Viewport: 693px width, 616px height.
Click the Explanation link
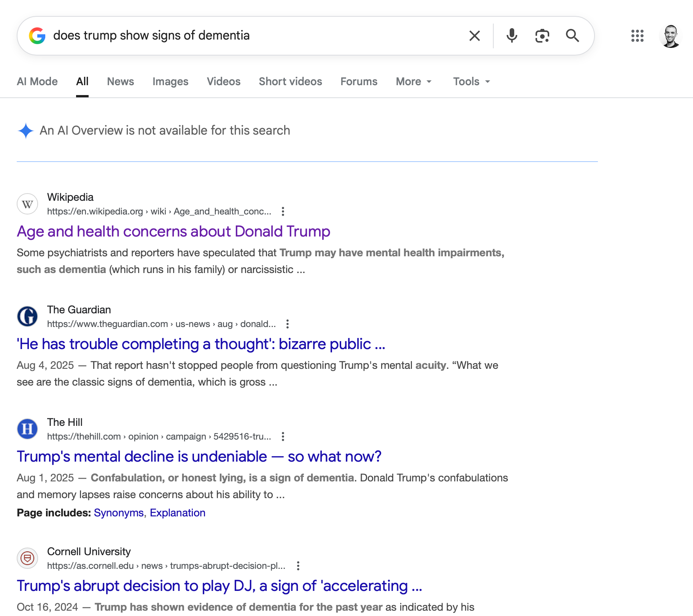[177, 513]
